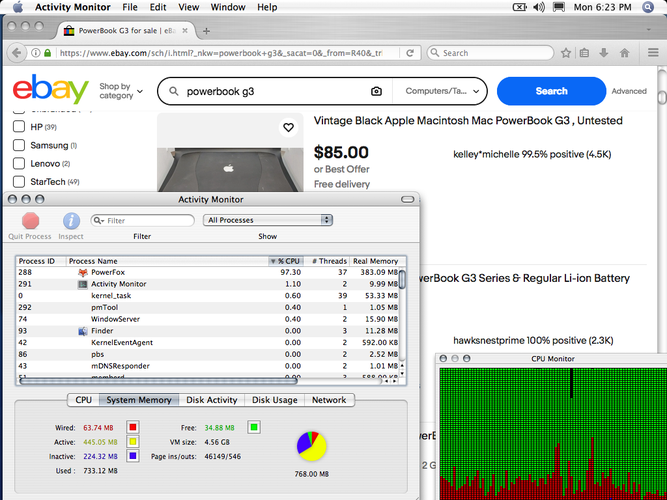Sort by the % CPU column header
This screenshot has width=667, height=500.
coord(286,261)
